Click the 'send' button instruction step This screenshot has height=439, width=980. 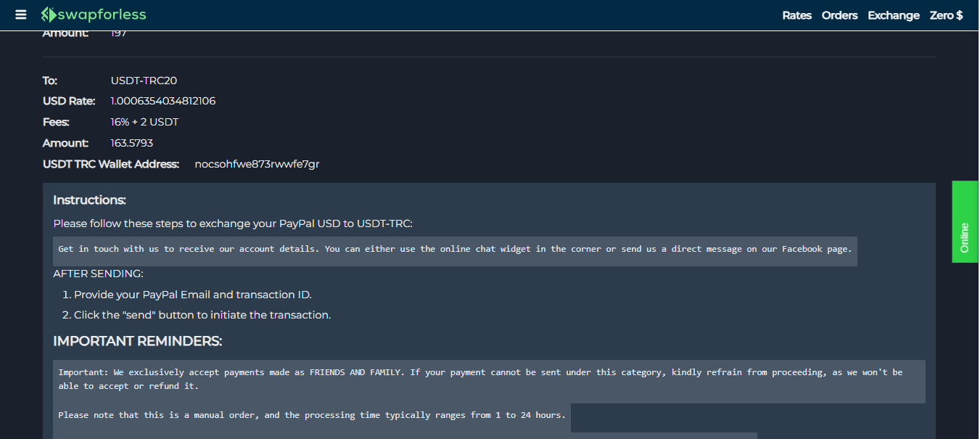tap(202, 315)
